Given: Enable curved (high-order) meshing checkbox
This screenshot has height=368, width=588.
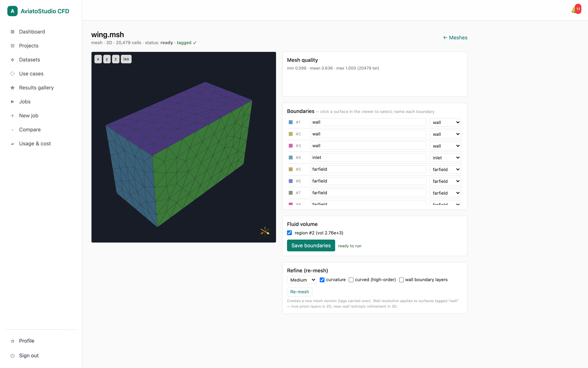Looking at the screenshot, I should point(351,280).
